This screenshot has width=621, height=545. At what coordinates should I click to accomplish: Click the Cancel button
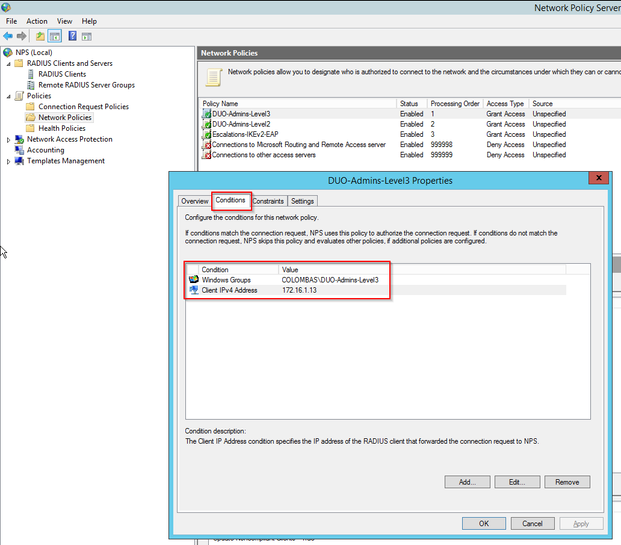[x=532, y=523]
